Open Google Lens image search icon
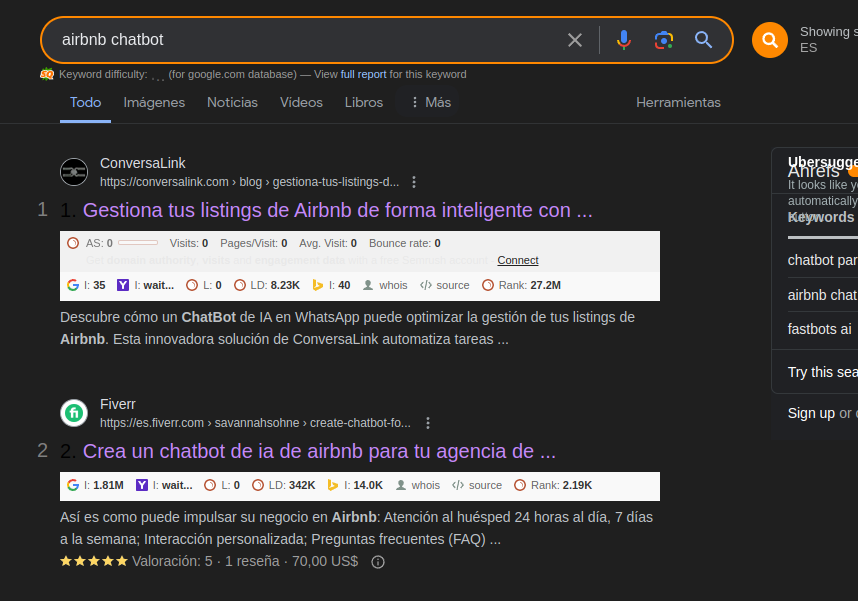This screenshot has height=601, width=858. pyautogui.click(x=664, y=40)
